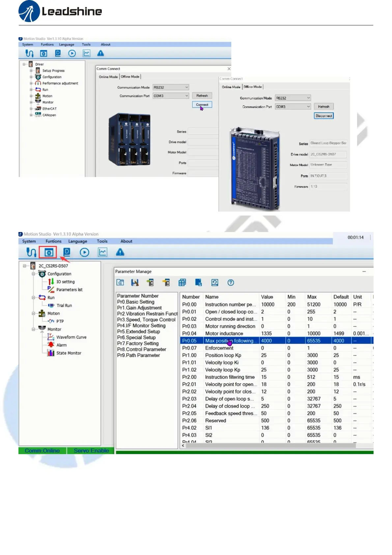Screen dimensions: 392x555
Task: Open Communication Port COM3 dropdown beside Connect button
Action: click(x=171, y=96)
